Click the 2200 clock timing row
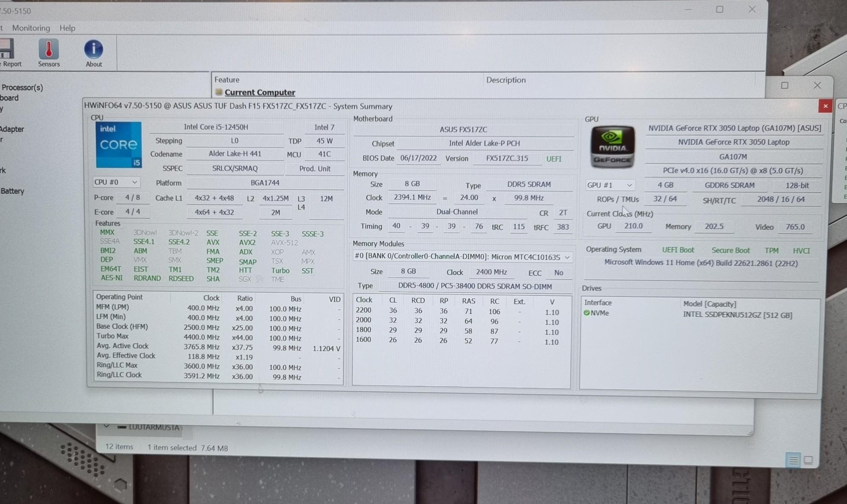Screen dimensions: 847x504 click(461, 311)
